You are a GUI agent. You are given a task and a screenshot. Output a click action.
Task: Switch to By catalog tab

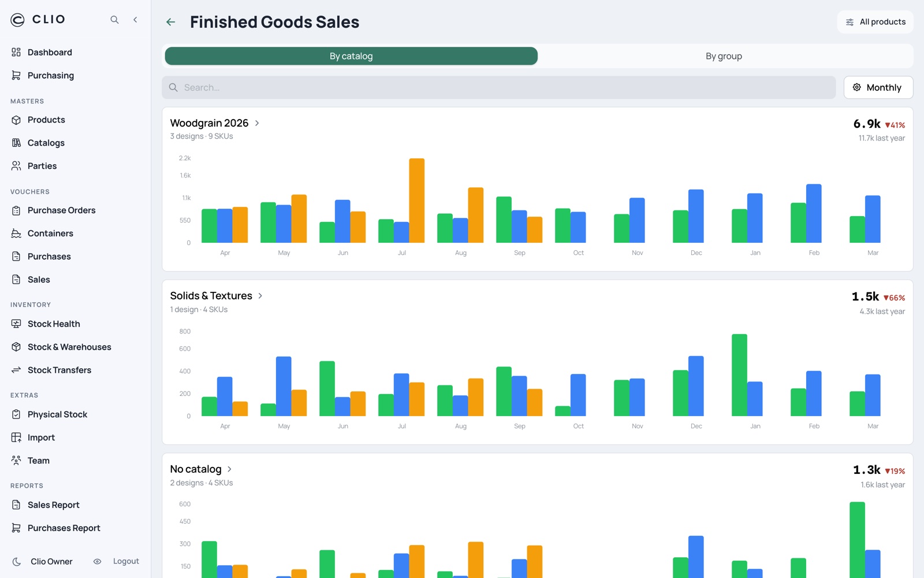click(351, 56)
